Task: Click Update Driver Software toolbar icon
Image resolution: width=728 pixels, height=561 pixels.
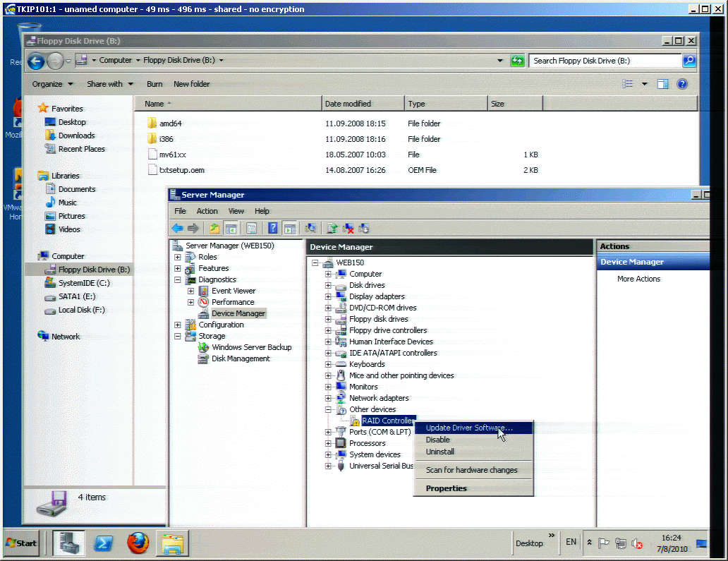Action: 332,228
